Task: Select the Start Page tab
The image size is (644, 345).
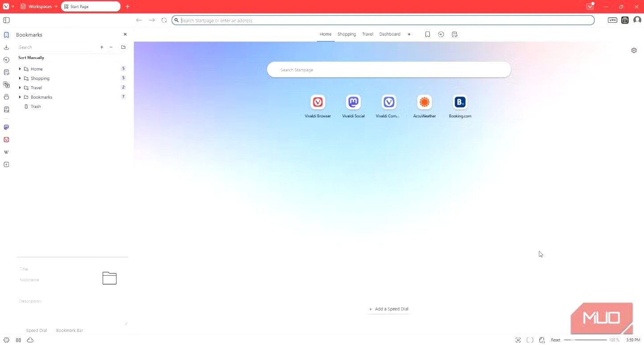Action: click(90, 7)
